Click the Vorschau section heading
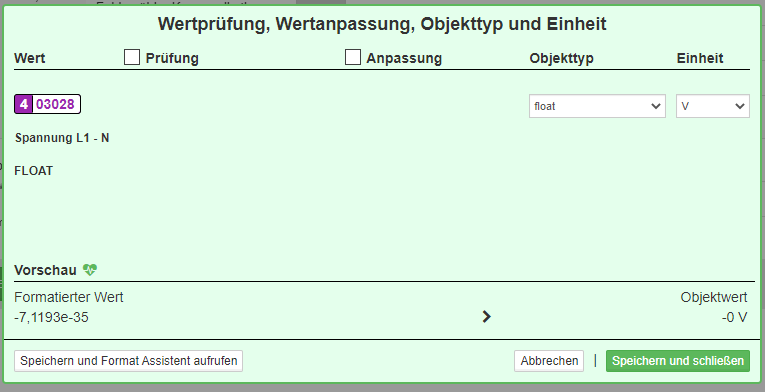This screenshot has height=392, width=765. [45, 270]
